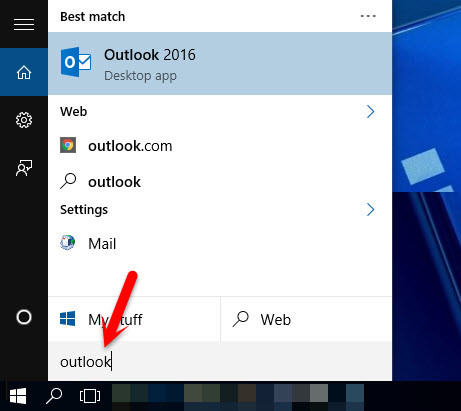Viewport: 461px width, 411px height.
Task: Click magnifier icon next to outlook suggestion
Action: pyautogui.click(x=68, y=181)
